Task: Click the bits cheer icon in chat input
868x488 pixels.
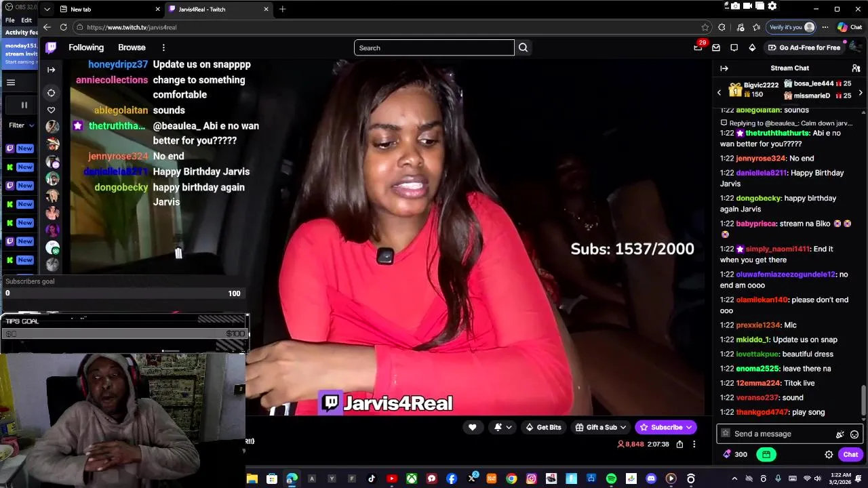Action: (840, 434)
